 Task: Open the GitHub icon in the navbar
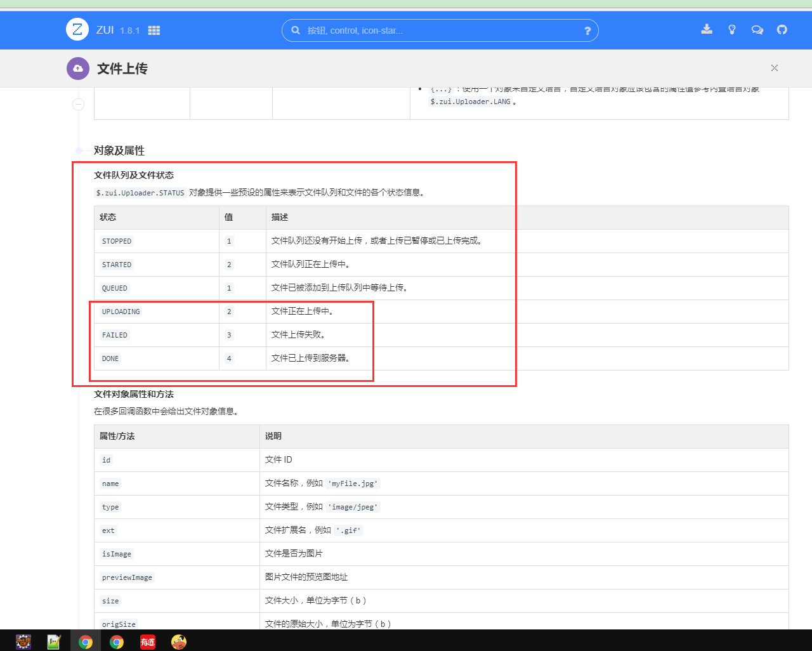pyautogui.click(x=782, y=29)
